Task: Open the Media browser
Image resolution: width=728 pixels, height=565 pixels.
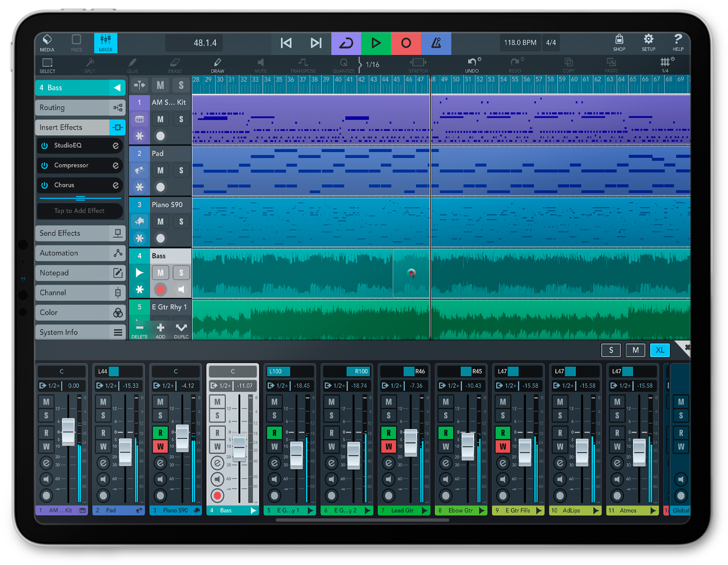Action: pyautogui.click(x=47, y=43)
